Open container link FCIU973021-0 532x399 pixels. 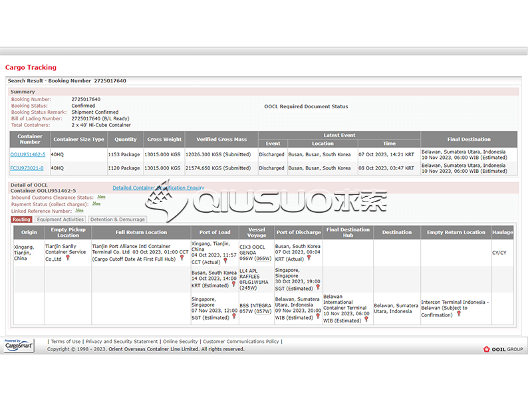point(27,168)
